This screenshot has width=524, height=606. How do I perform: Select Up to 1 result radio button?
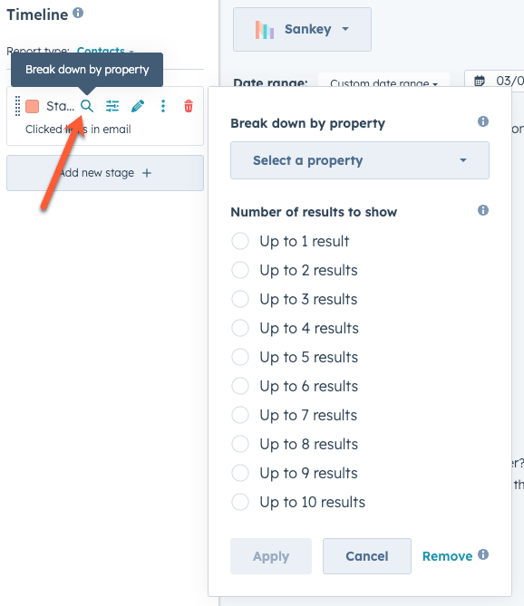tap(240, 241)
